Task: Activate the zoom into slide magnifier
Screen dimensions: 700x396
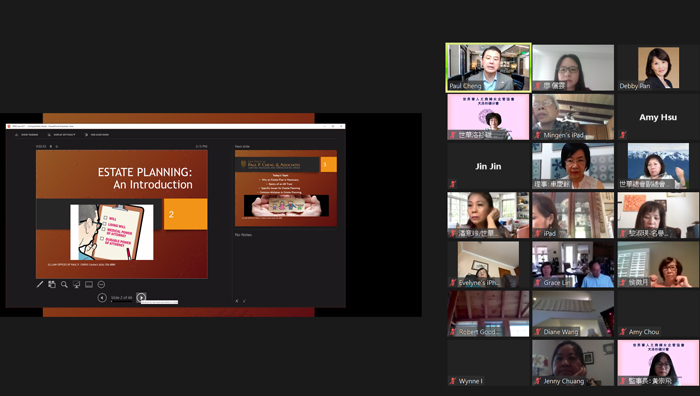Action: tap(64, 284)
